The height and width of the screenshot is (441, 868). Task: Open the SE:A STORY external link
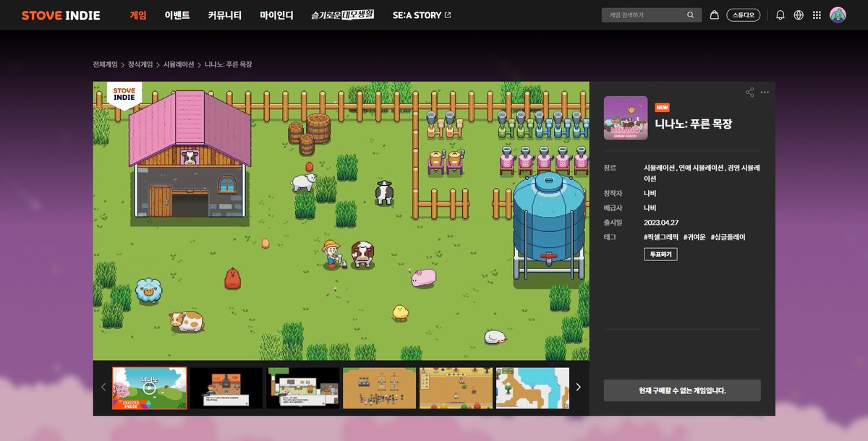422,15
